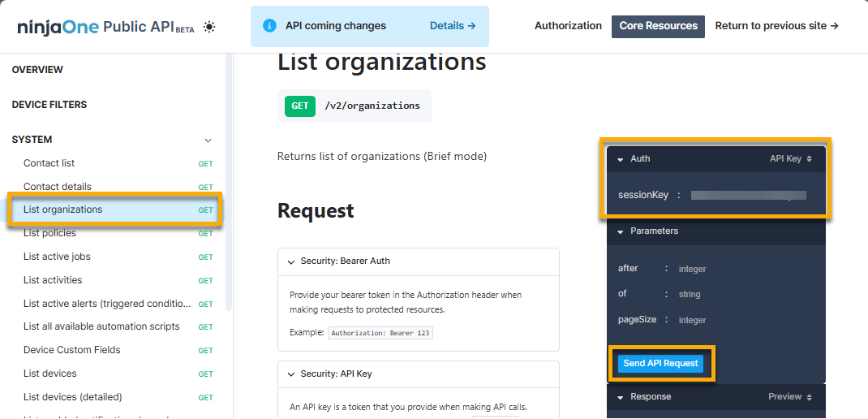Click the sessionKey input field
Screen dimensions: 868x419
click(x=749, y=195)
